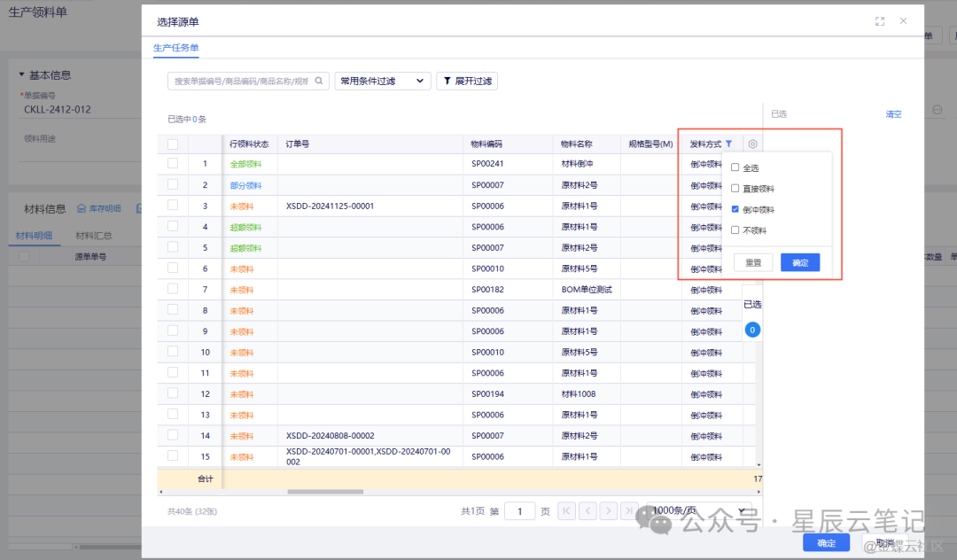
Task: Open the 1000条/页 page size dropdown
Action: click(x=694, y=510)
